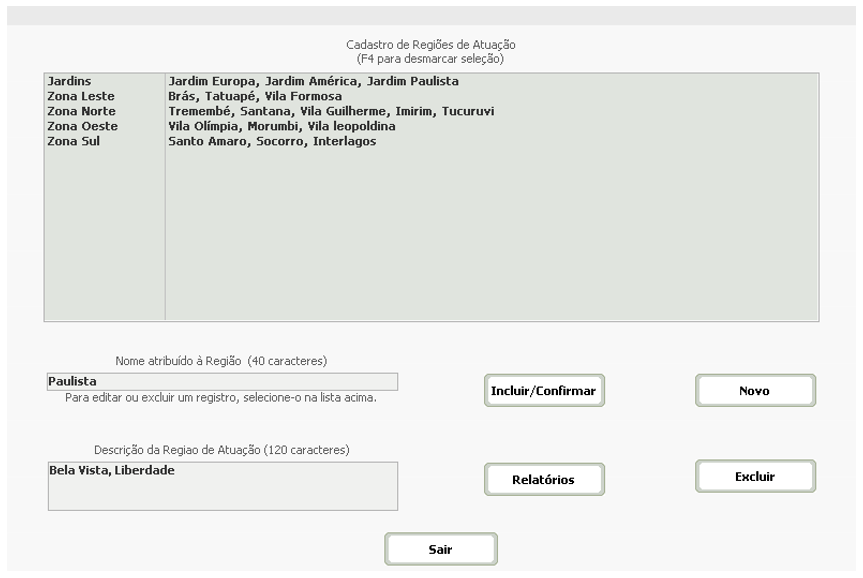Click the 'Nome atribuído à Região' label

222,360
